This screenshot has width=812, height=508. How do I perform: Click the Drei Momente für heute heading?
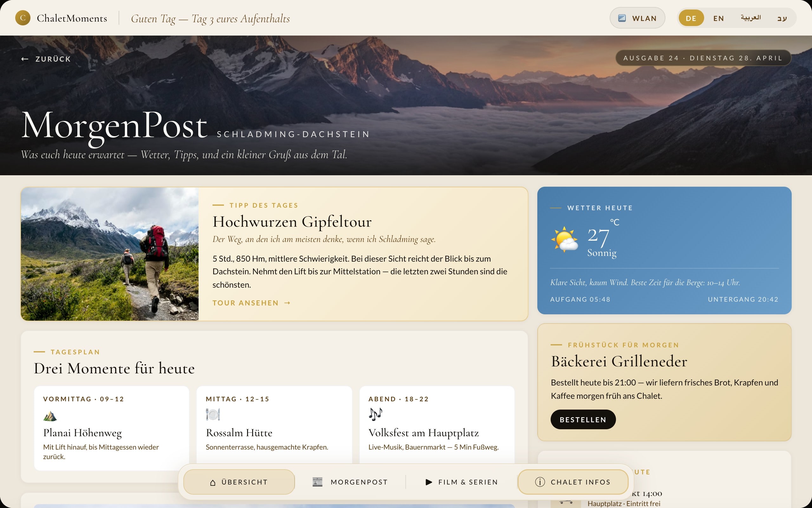click(114, 369)
